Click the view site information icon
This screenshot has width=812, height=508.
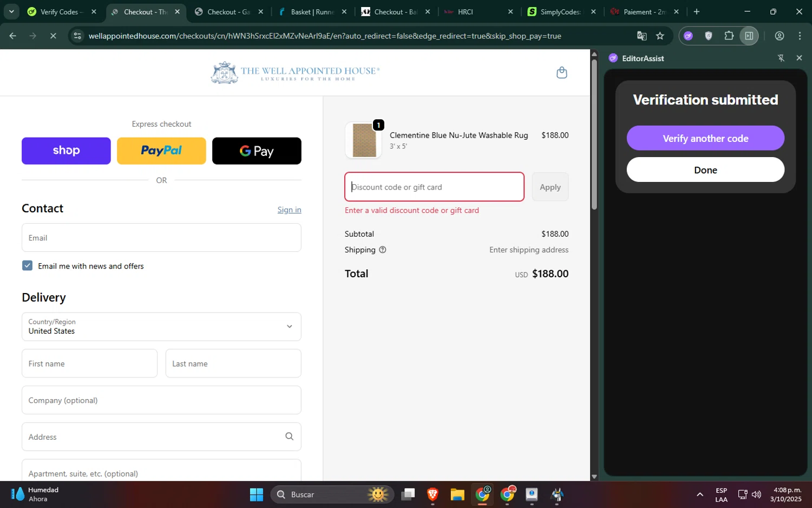coord(77,36)
